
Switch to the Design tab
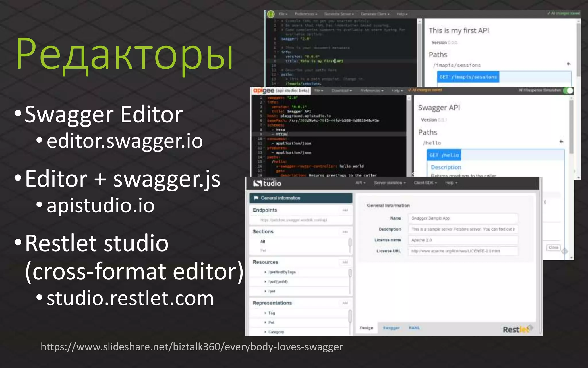click(x=366, y=328)
